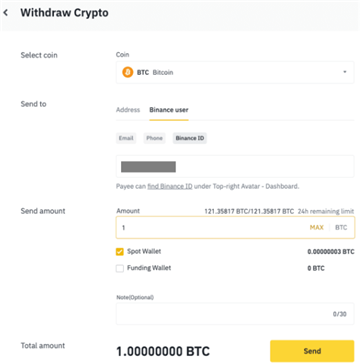The image size is (360, 364).
Task: Click the yellow Send button
Action: (x=312, y=351)
